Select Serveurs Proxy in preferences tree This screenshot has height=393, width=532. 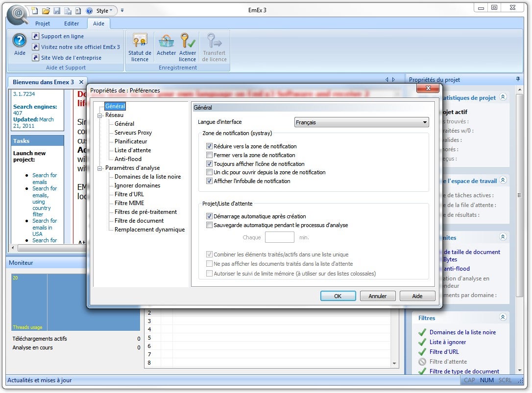pyautogui.click(x=133, y=133)
